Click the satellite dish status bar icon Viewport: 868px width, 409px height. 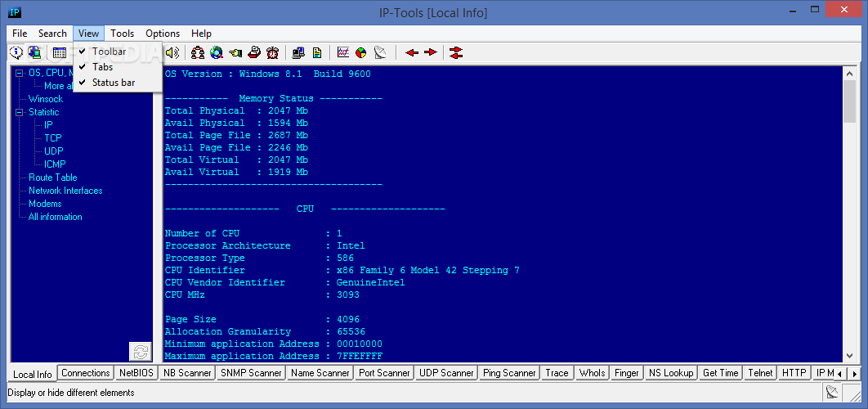831,393
